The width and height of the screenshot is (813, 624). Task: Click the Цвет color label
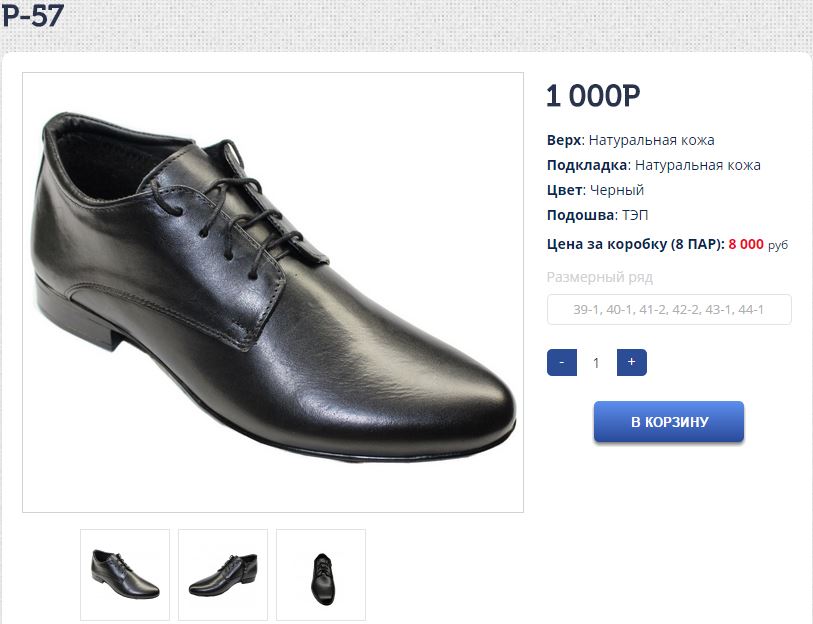564,190
